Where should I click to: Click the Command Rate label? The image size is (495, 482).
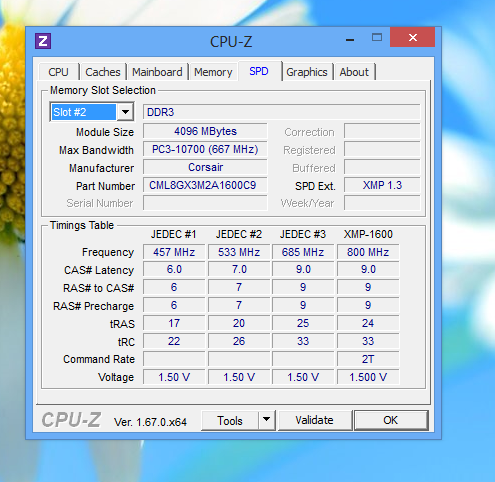tap(99, 359)
